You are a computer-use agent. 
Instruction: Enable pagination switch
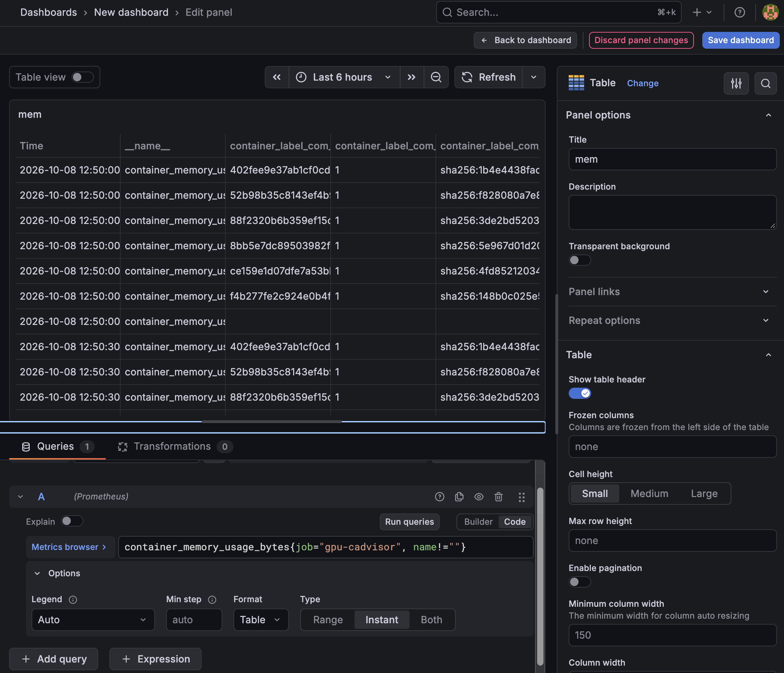click(x=579, y=582)
